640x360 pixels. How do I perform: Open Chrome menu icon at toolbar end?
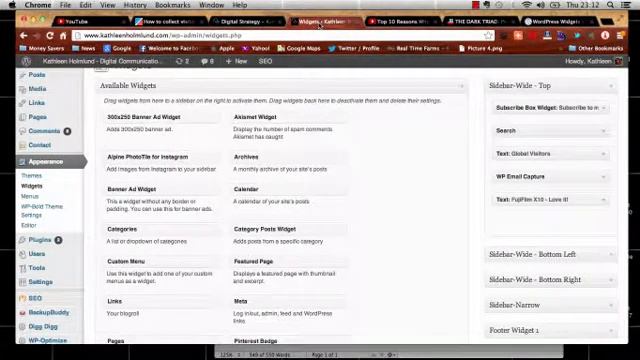(620, 36)
